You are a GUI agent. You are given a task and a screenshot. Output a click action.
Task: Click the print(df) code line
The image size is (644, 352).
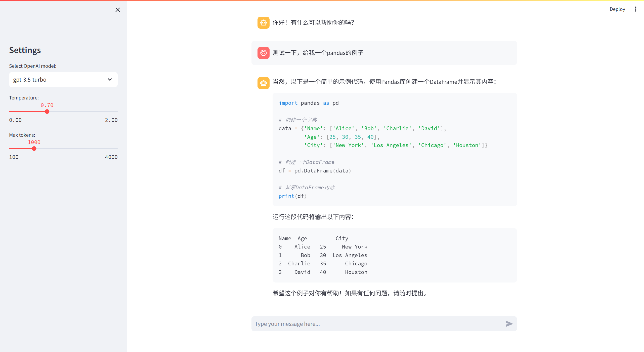click(292, 196)
